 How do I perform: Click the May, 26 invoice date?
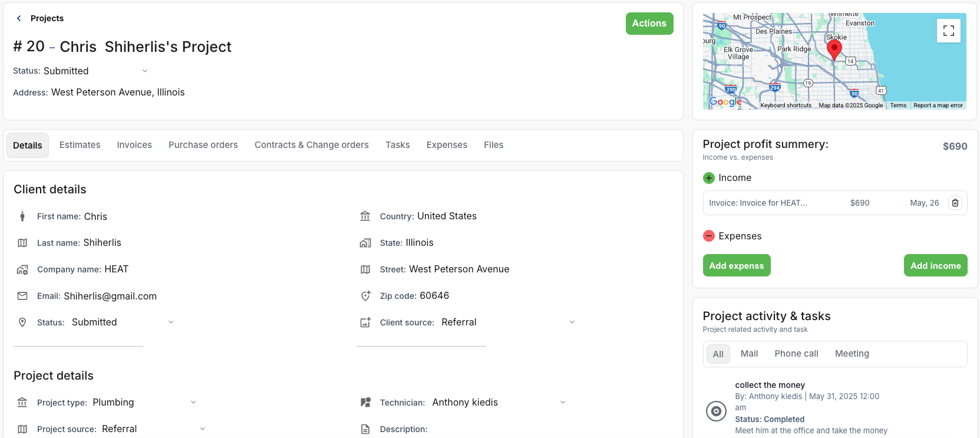click(x=925, y=203)
